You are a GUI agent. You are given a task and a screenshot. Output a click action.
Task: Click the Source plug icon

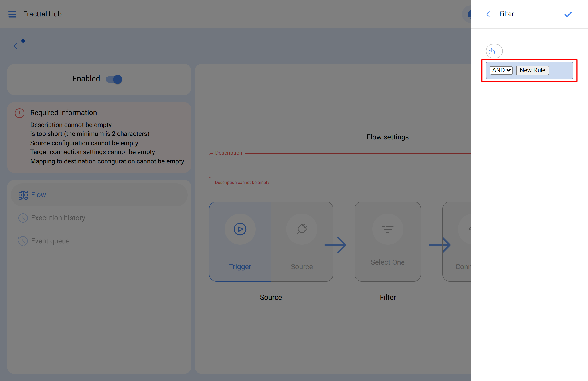coord(302,229)
